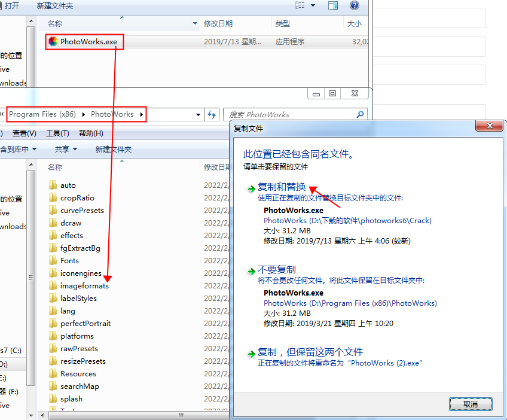Select the platforms folder icon

(x=53, y=336)
